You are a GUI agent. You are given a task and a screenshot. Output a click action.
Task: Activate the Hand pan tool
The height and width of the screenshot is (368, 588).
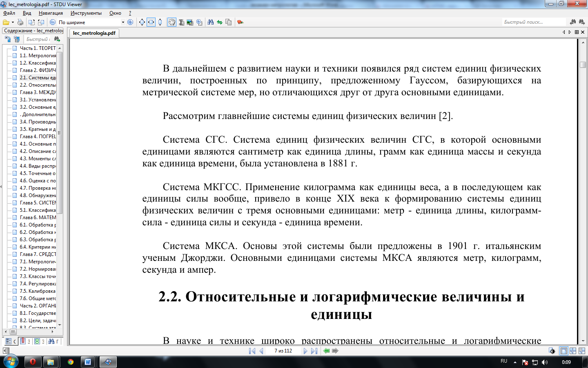click(x=172, y=22)
